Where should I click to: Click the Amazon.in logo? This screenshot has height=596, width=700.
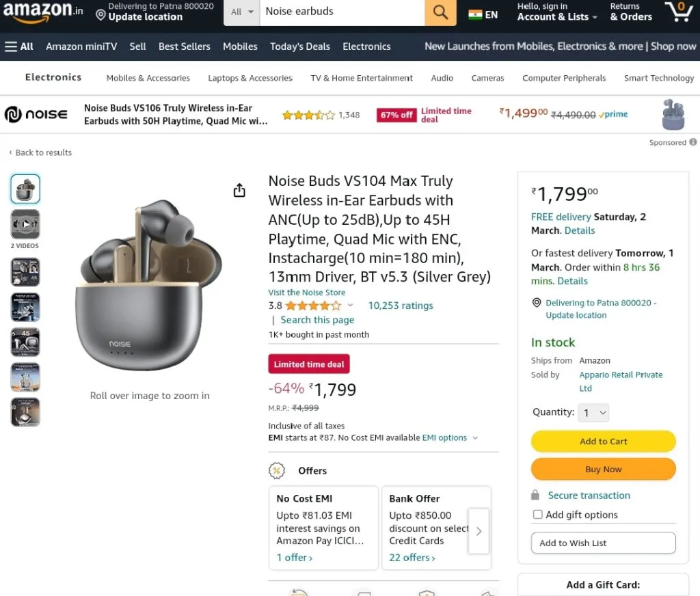[43, 11]
